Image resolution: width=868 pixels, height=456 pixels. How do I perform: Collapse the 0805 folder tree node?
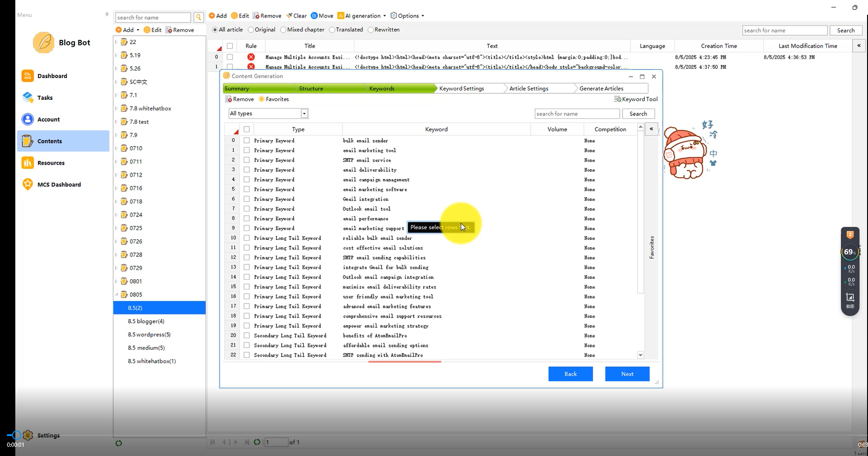point(117,295)
